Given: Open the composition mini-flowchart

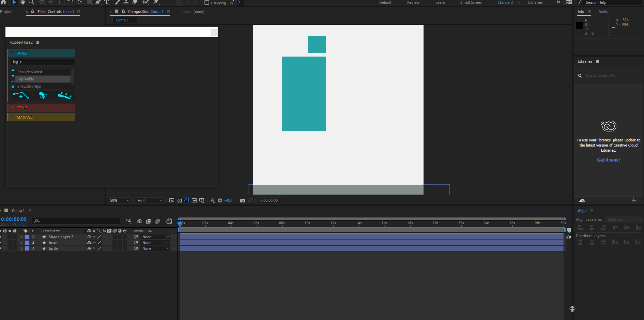Looking at the screenshot, I should point(128,221).
